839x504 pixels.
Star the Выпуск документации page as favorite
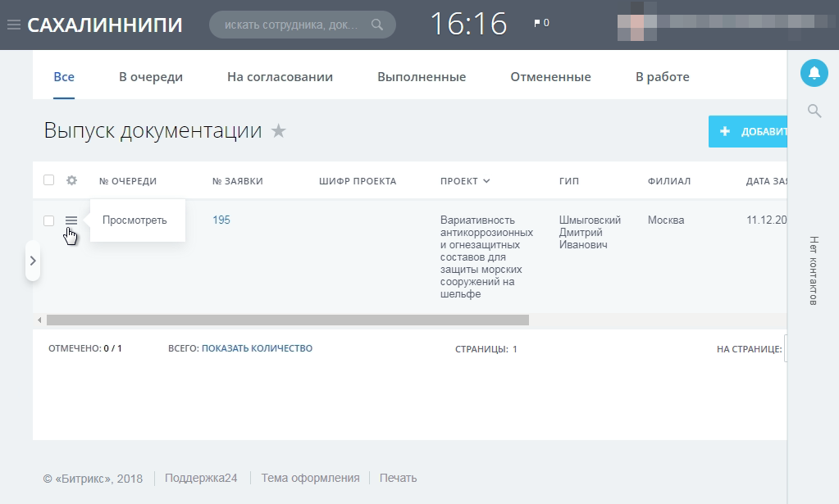[279, 131]
